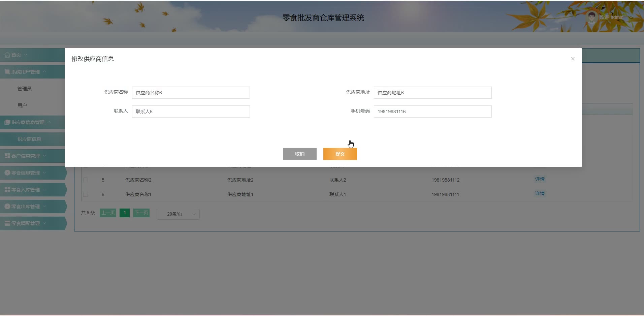
Task: Click the home icon in sidebar
Action: point(7,55)
